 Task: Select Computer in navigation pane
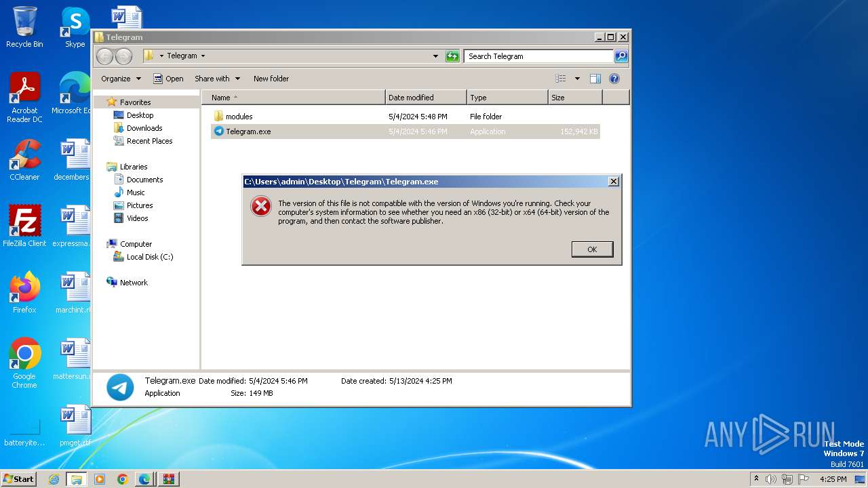(136, 244)
